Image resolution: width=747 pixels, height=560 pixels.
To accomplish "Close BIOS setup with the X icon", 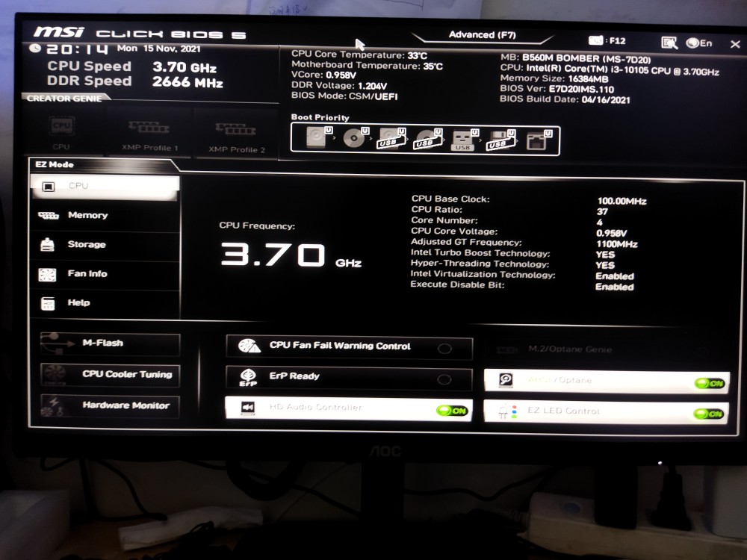I will 735,44.
